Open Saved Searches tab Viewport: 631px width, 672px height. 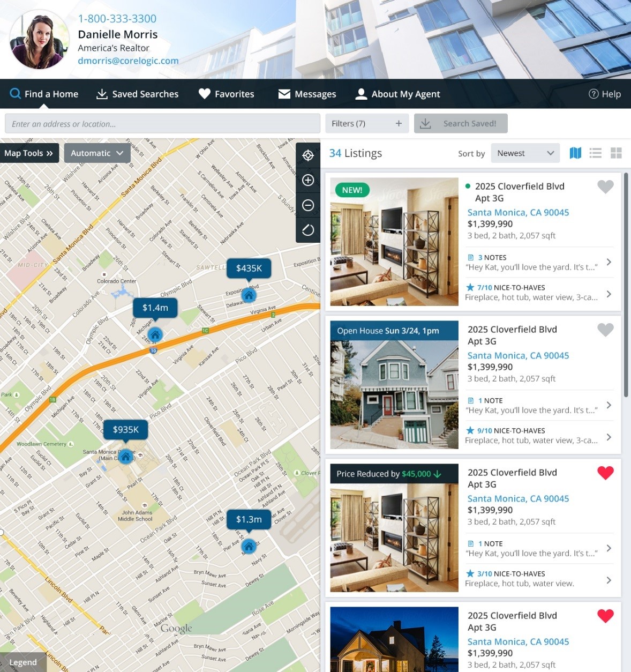(x=137, y=94)
